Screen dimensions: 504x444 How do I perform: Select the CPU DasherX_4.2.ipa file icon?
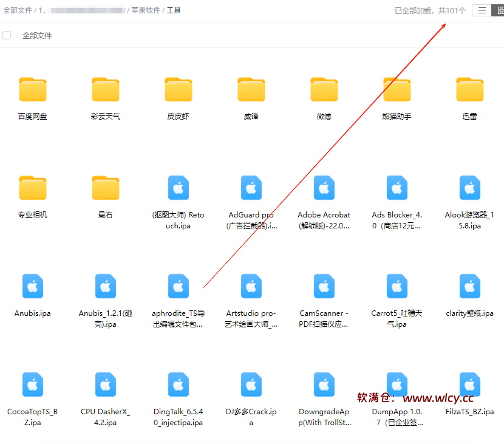[106, 384]
